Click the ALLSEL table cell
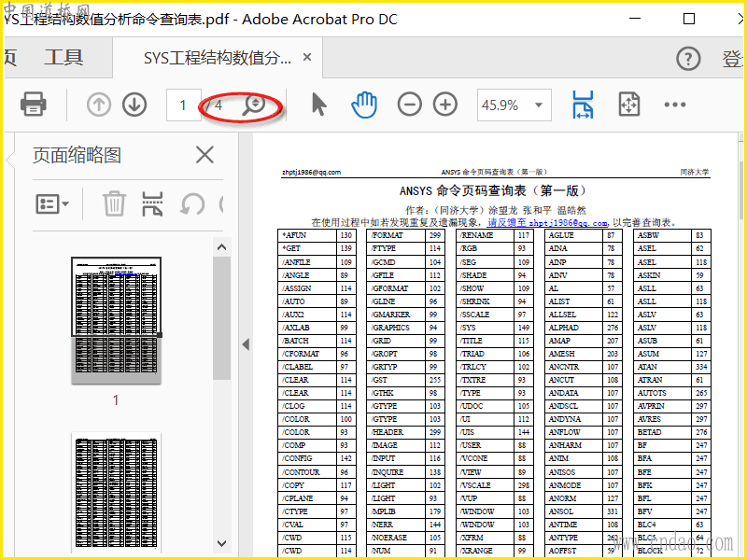Image resolution: width=747 pixels, height=560 pixels. click(574, 315)
